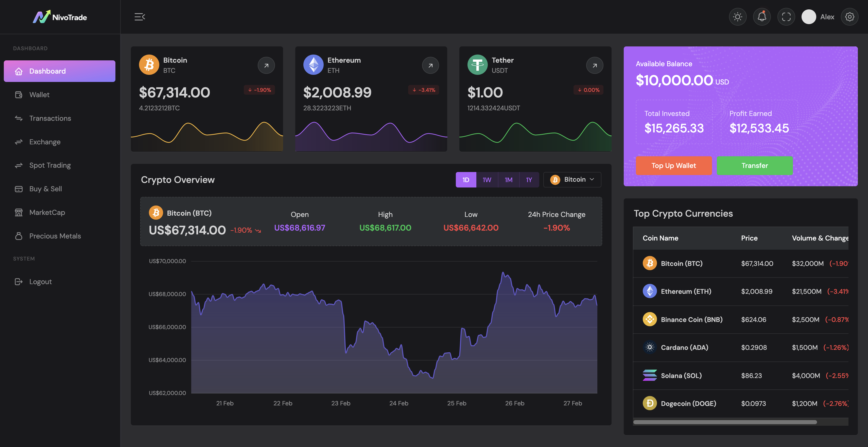Collapse the sidebar using the menu icon
Screen dimensions: 868x447
pos(140,16)
